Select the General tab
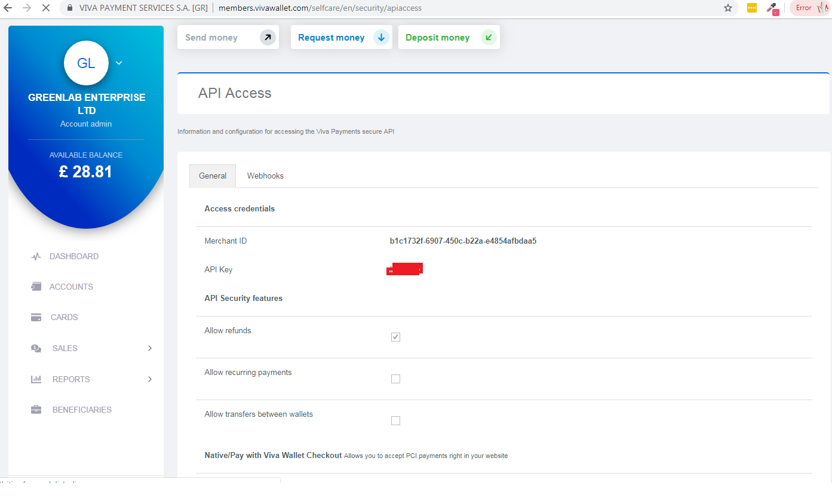Viewport: 832px width, 504px height. point(212,176)
